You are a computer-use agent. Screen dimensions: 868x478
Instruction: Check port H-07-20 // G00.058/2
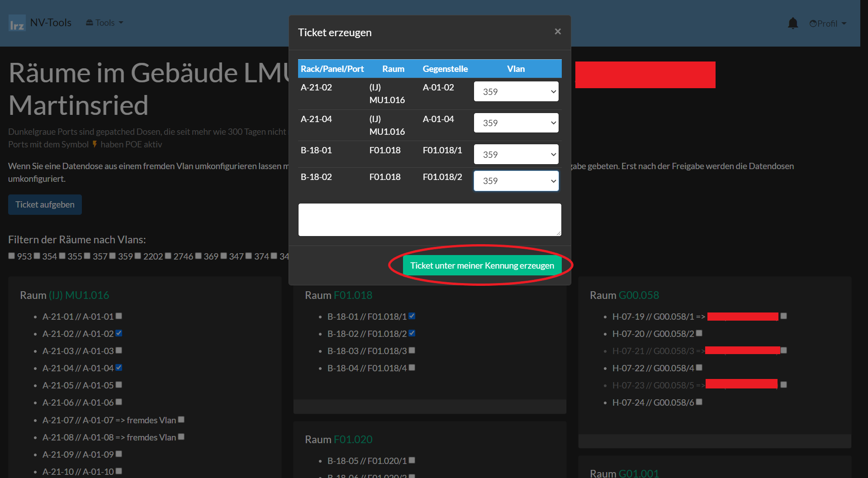coord(699,333)
